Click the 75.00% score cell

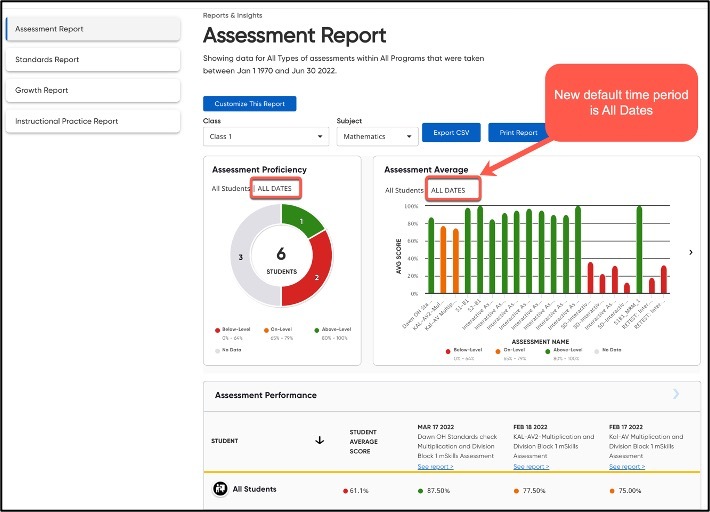pos(625,491)
